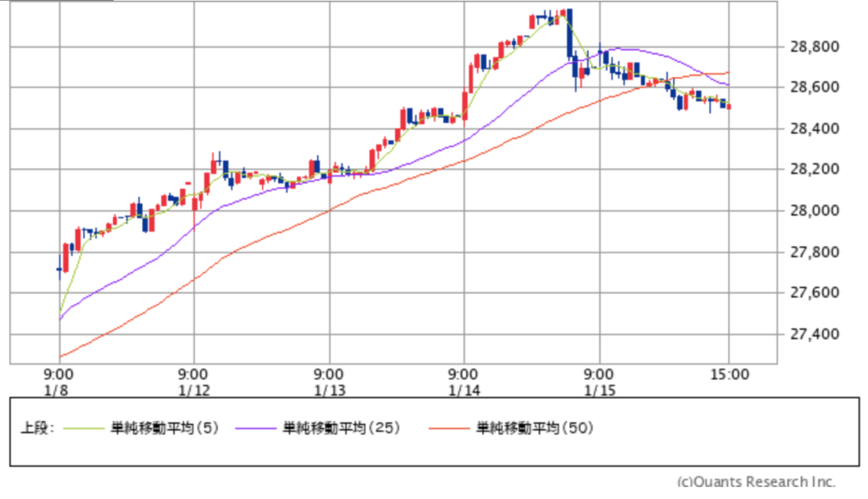The width and height of the screenshot is (868, 499).
Task: Click the 単純移動平均(50) legend label
Action: 534,428
